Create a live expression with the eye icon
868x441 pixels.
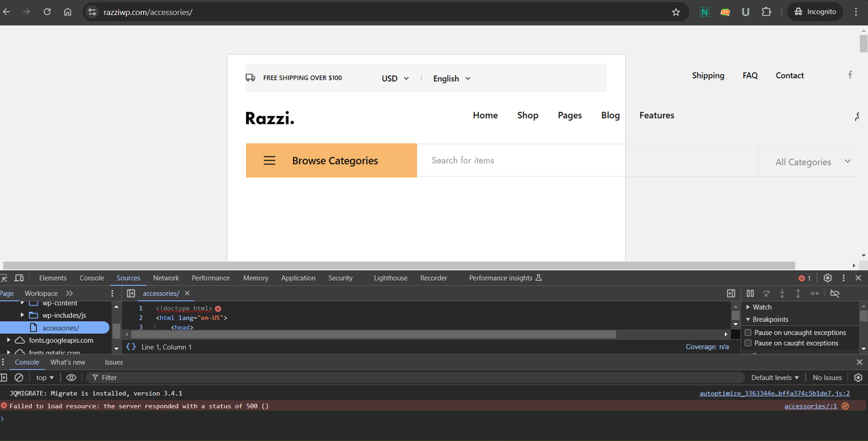[71, 377]
